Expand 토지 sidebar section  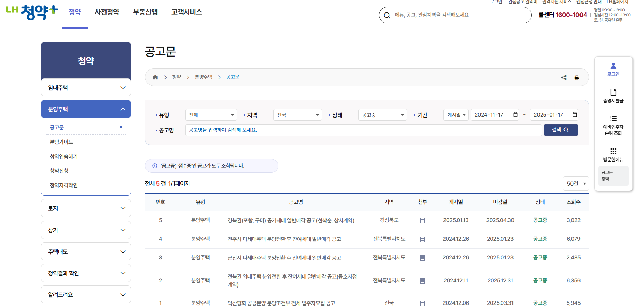click(x=86, y=208)
